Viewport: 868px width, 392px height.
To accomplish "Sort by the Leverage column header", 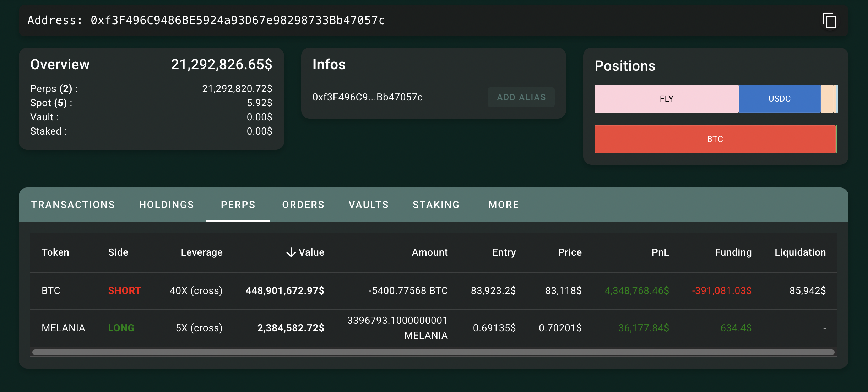I will tap(202, 252).
